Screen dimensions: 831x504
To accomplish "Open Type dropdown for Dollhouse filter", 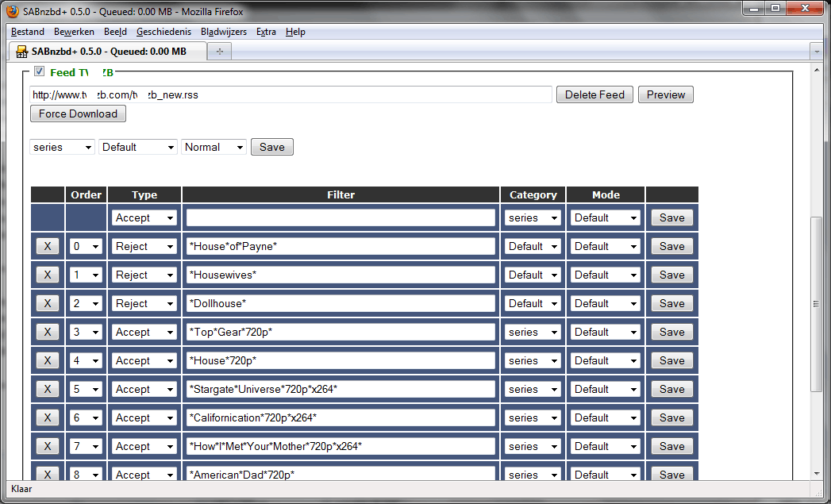I will 144,304.
